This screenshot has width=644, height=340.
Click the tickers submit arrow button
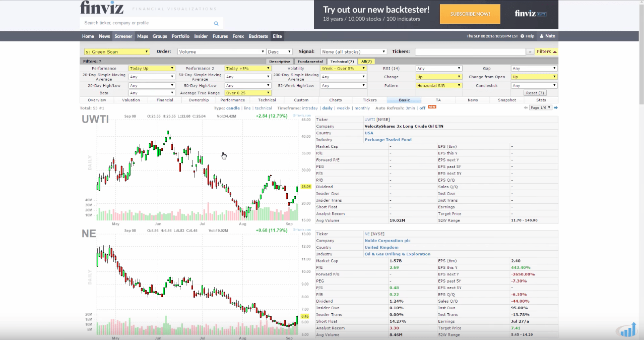530,51
